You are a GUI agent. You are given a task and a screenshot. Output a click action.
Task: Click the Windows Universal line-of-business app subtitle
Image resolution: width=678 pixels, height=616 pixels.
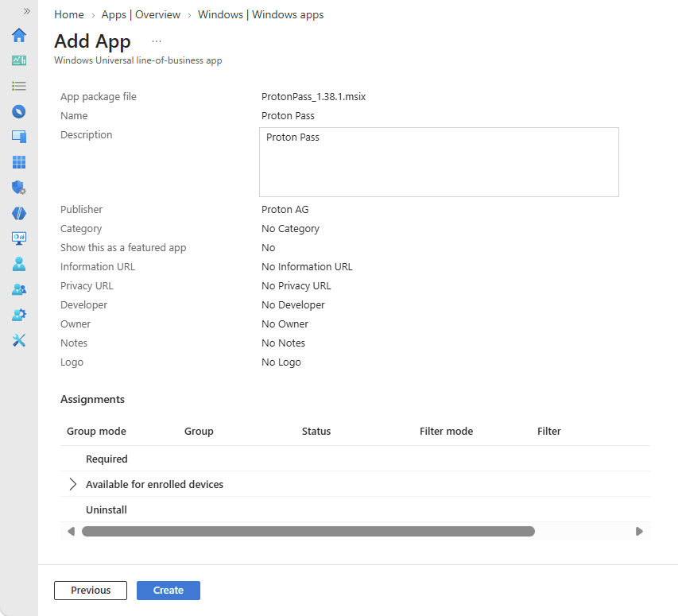[x=138, y=60]
